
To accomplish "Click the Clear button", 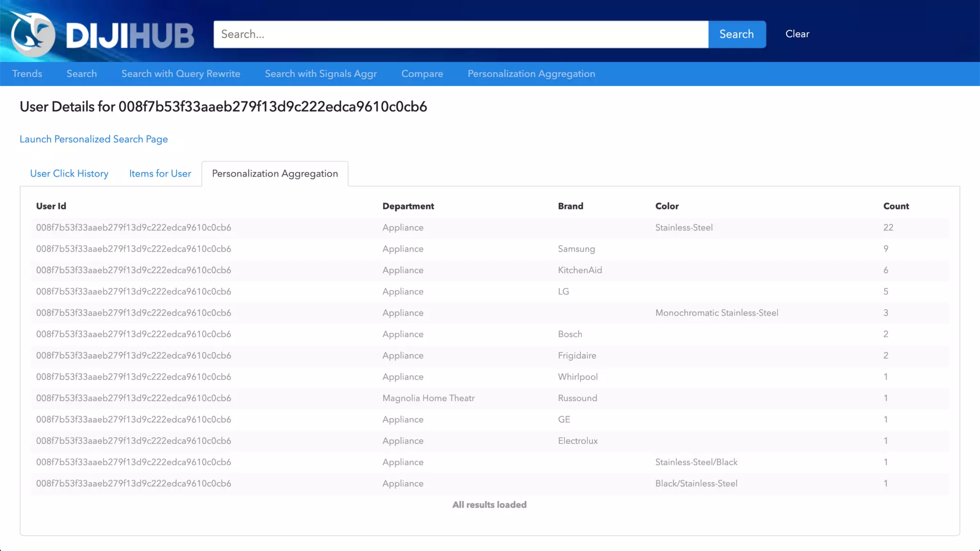I will coord(797,34).
